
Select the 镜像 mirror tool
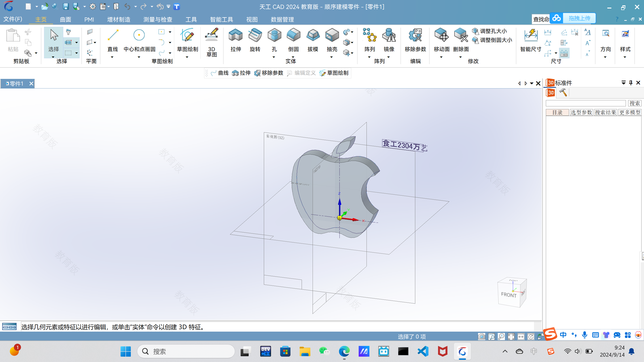point(389,40)
